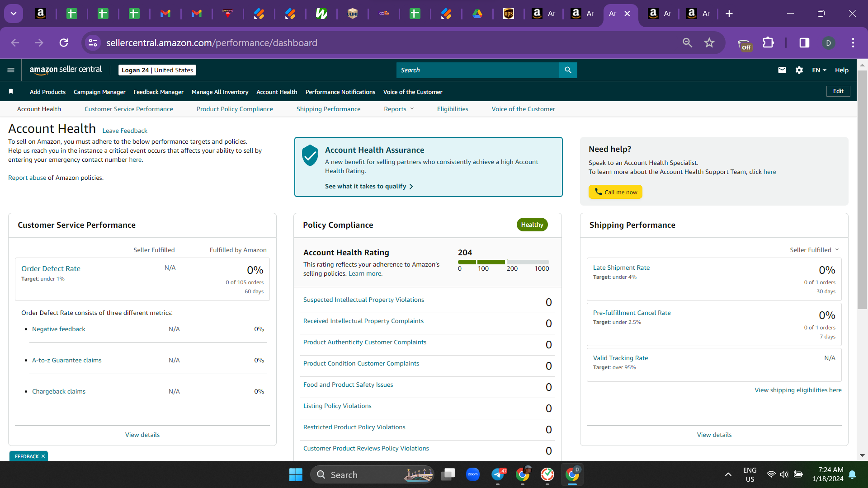Open Campaign Manager in the top menu
Image resolution: width=868 pixels, height=488 pixels.
pyautogui.click(x=99, y=92)
